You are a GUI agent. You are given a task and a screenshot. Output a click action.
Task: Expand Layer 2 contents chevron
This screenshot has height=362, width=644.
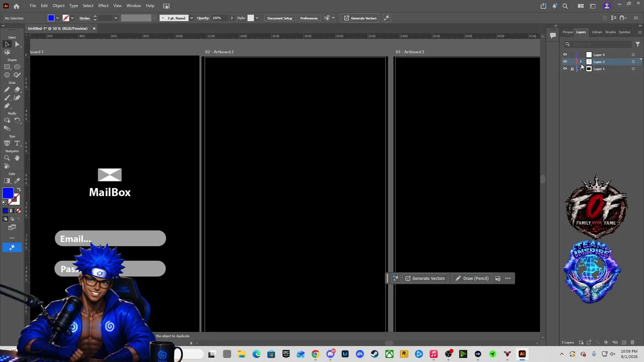click(581, 62)
